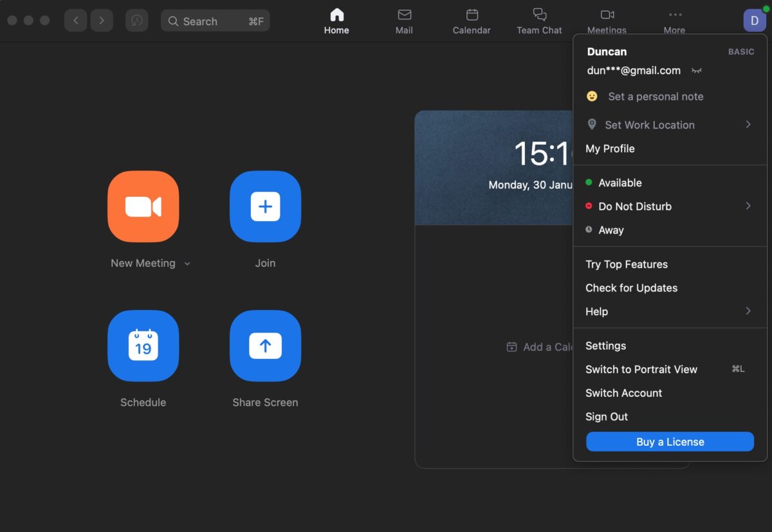
Task: Start a New Meeting with the orange camera icon
Action: [x=143, y=206]
